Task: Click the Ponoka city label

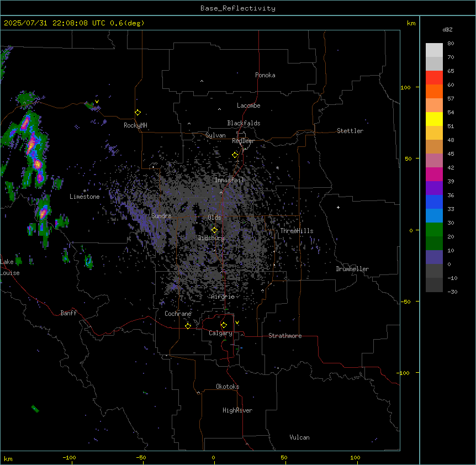Action: coord(265,75)
